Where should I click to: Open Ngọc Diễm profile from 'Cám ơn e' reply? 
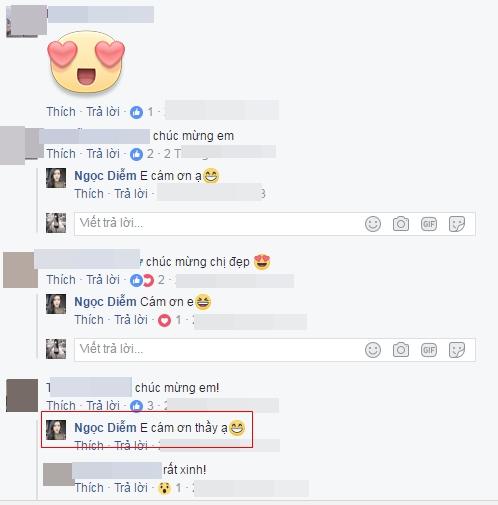pyautogui.click(x=105, y=302)
